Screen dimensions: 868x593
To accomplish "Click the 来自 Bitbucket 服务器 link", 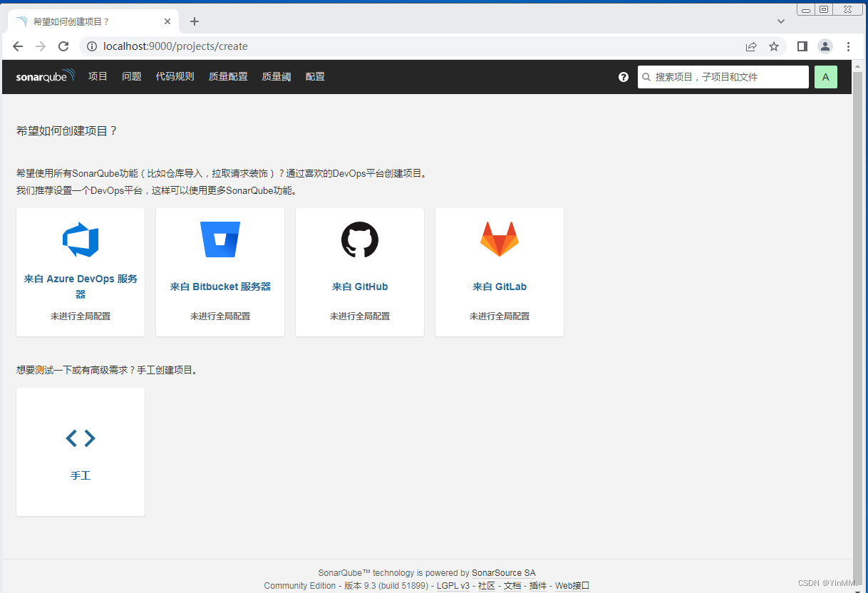I will tap(220, 287).
